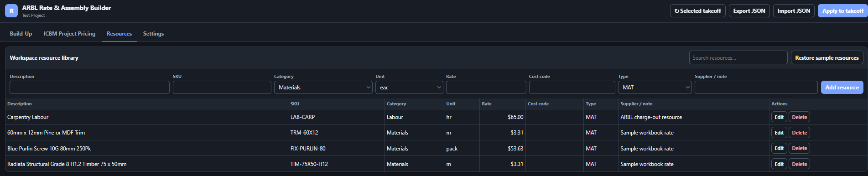Screen dimensions: 868x176
Task: Edit the Carpentry Labour resource
Action: coord(779,117)
